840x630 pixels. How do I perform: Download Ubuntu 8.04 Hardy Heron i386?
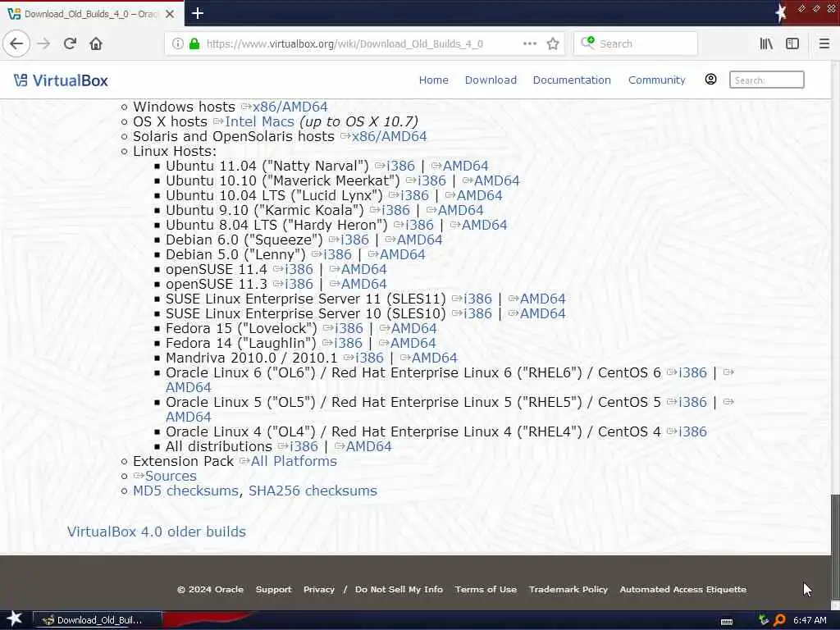point(419,225)
